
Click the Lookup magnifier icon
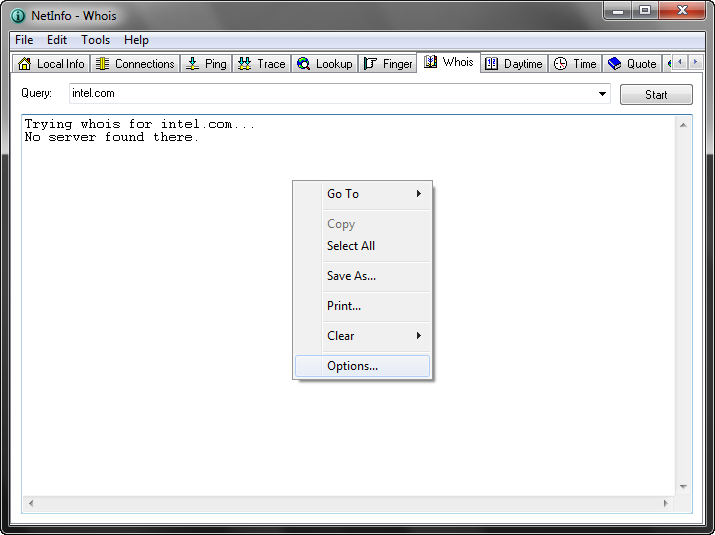303,64
